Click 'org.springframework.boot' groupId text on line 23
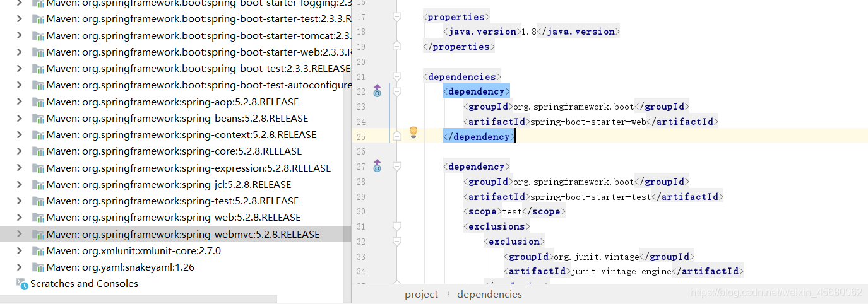 (x=573, y=107)
